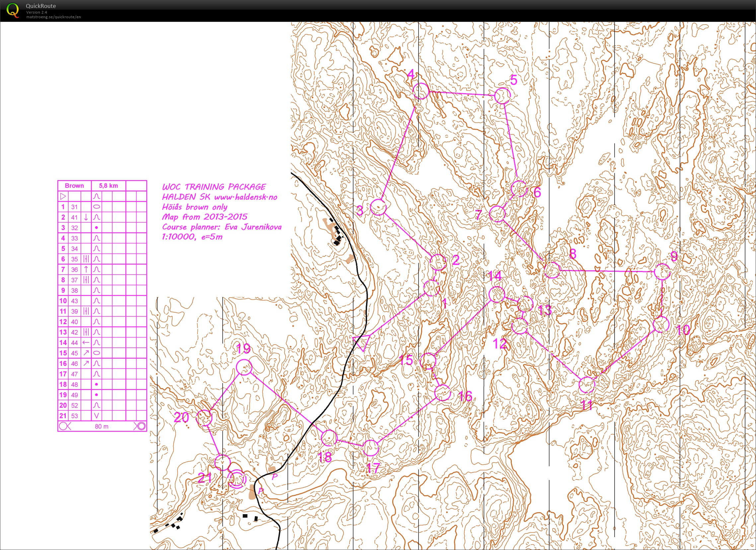
Task: Click the number 19 label on the map
Action: click(x=243, y=349)
